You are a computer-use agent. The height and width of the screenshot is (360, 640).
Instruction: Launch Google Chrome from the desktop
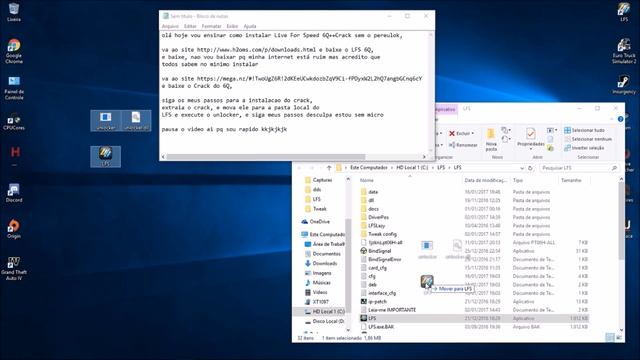[13, 51]
